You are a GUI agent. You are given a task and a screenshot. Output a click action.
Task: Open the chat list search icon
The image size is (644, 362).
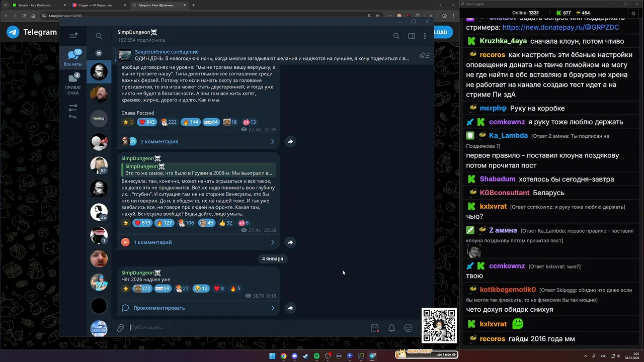[x=99, y=36]
